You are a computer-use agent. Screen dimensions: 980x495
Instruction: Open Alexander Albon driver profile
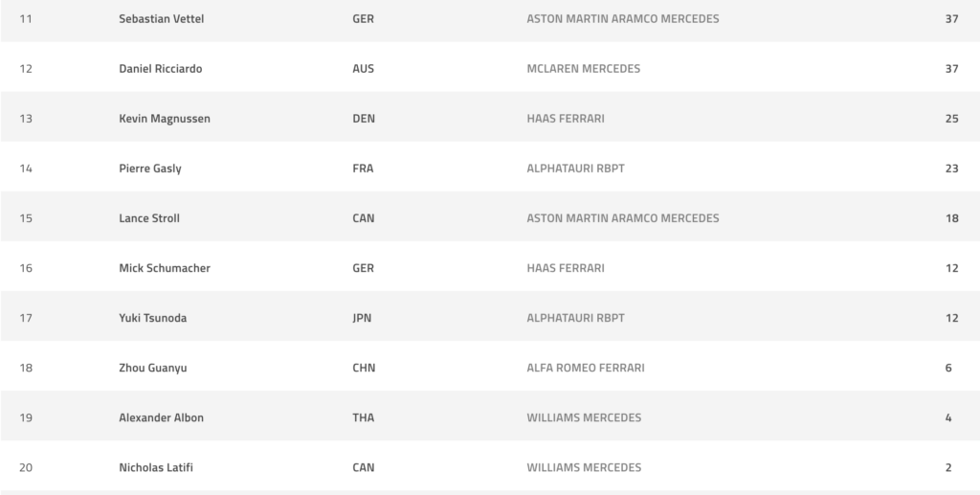coord(161,417)
